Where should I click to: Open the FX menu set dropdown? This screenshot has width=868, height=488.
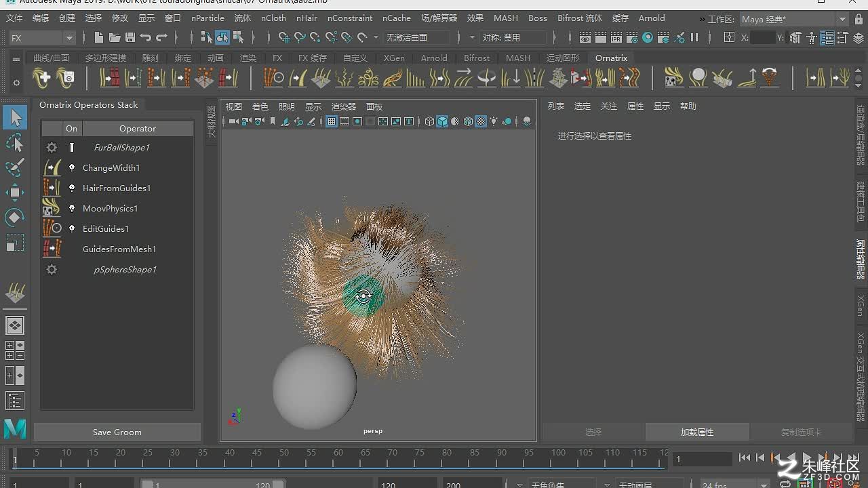[x=41, y=38]
